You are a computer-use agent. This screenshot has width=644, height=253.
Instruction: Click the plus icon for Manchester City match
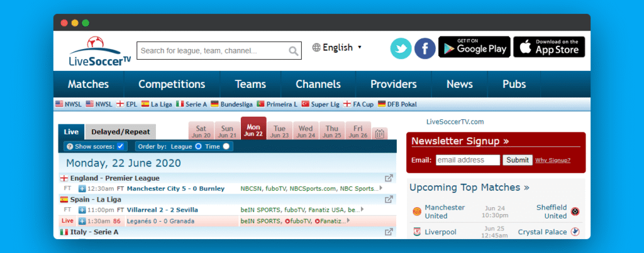pyautogui.click(x=82, y=188)
